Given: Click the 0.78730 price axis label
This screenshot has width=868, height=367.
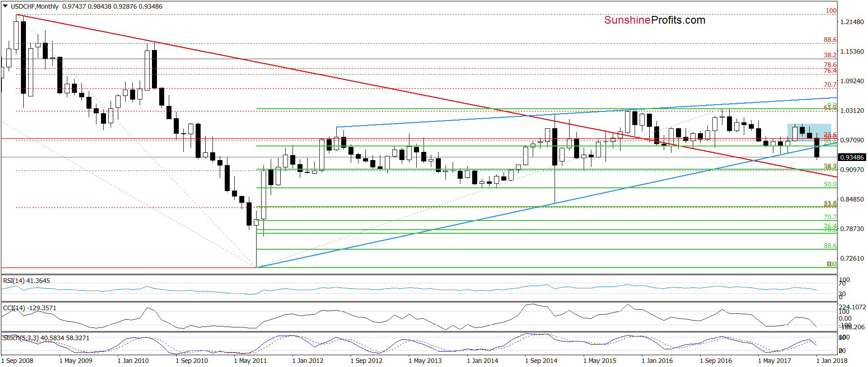Looking at the screenshot, I should (852, 229).
